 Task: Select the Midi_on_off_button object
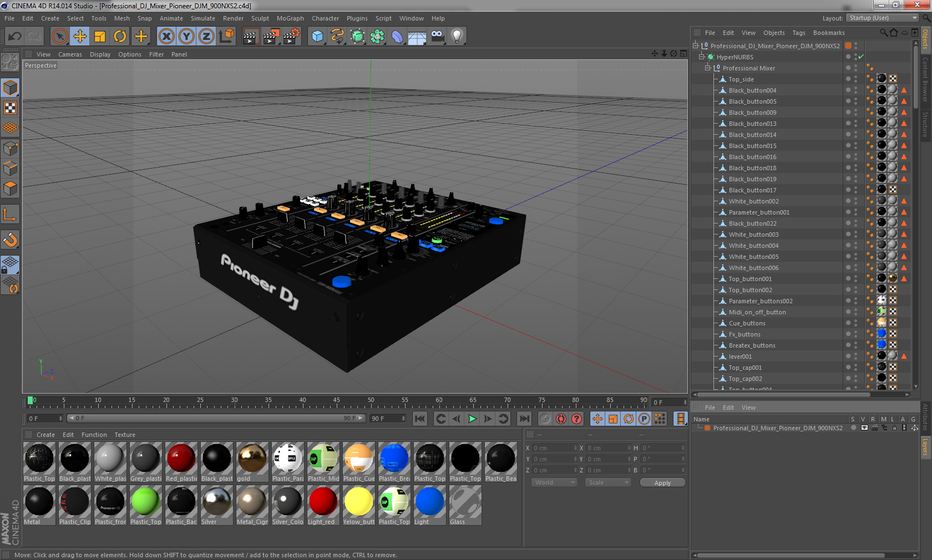pyautogui.click(x=757, y=312)
